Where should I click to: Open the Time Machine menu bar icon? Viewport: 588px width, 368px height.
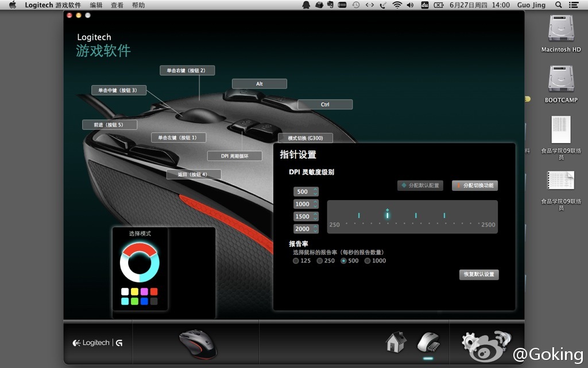[x=356, y=5]
